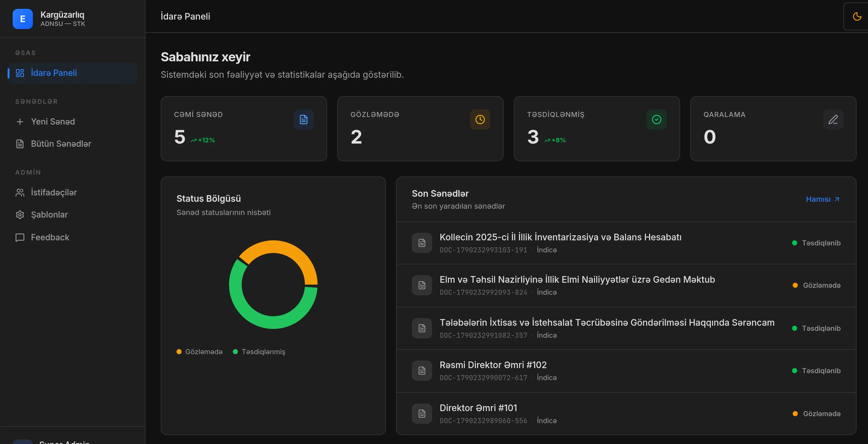Create a new document via Yeni Sənəd
Viewport: 868px width, 444px height.
pos(72,122)
